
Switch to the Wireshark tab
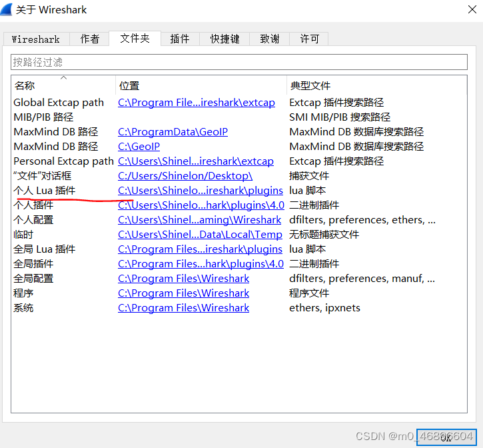click(x=36, y=39)
